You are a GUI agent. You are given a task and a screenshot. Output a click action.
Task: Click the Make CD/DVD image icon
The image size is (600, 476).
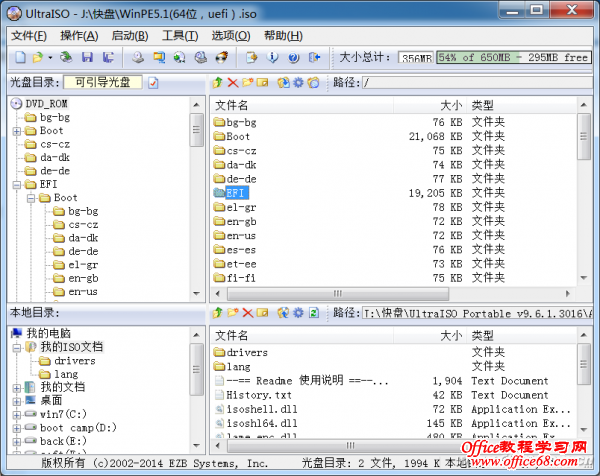[138, 57]
